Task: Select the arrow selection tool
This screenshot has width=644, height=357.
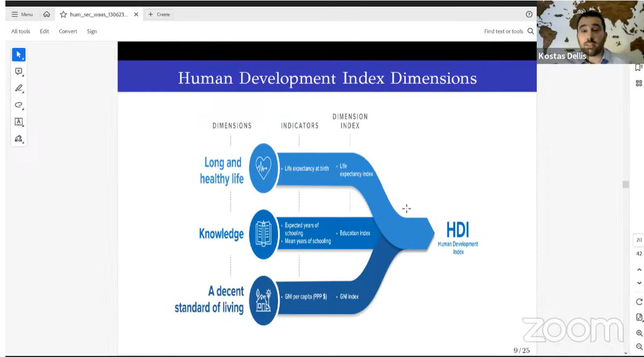Action: point(18,54)
